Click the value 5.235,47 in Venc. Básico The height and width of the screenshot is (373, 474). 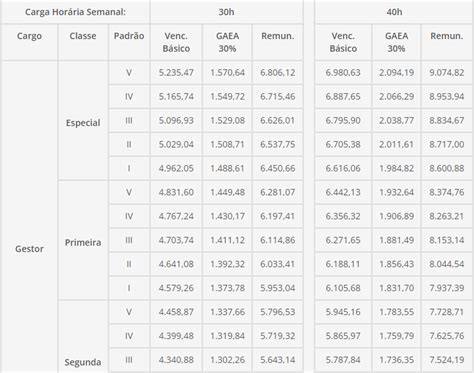point(176,72)
